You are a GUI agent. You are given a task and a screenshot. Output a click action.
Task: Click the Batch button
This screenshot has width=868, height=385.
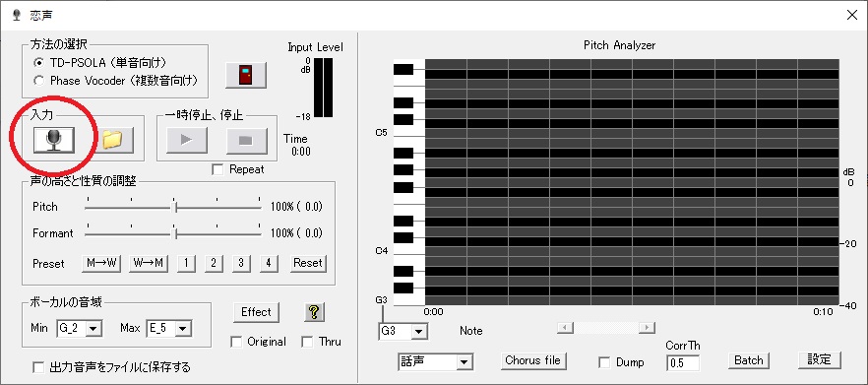748,360
